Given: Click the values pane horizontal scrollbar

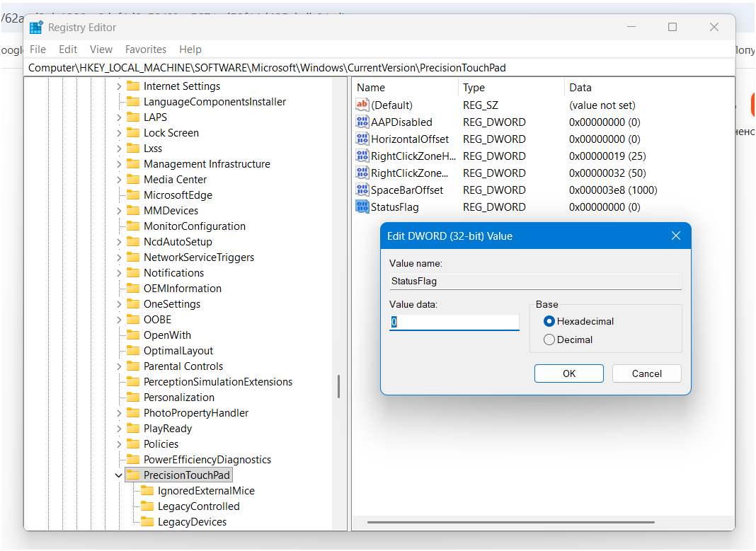Looking at the screenshot, I should (510, 522).
